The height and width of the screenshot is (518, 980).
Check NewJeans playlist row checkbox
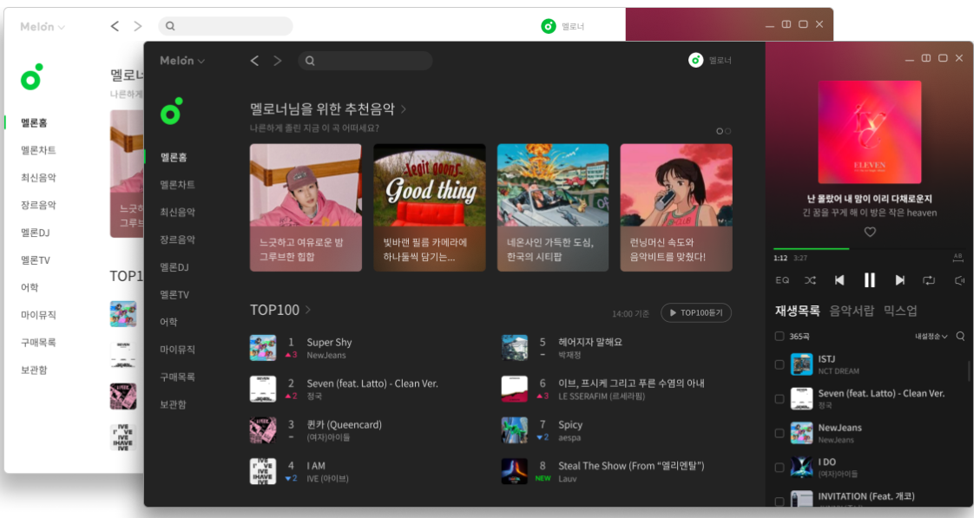point(779,433)
